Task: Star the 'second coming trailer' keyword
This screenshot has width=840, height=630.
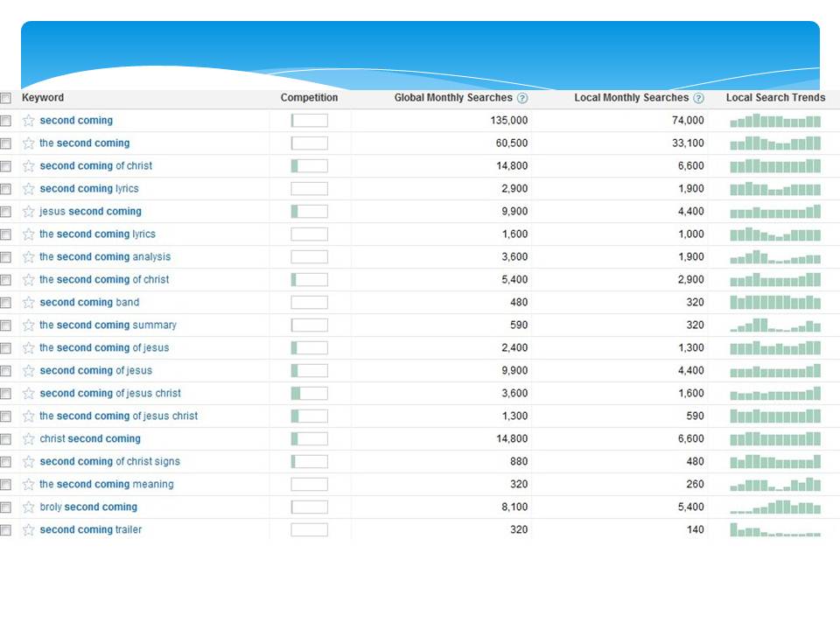Action: [29, 530]
